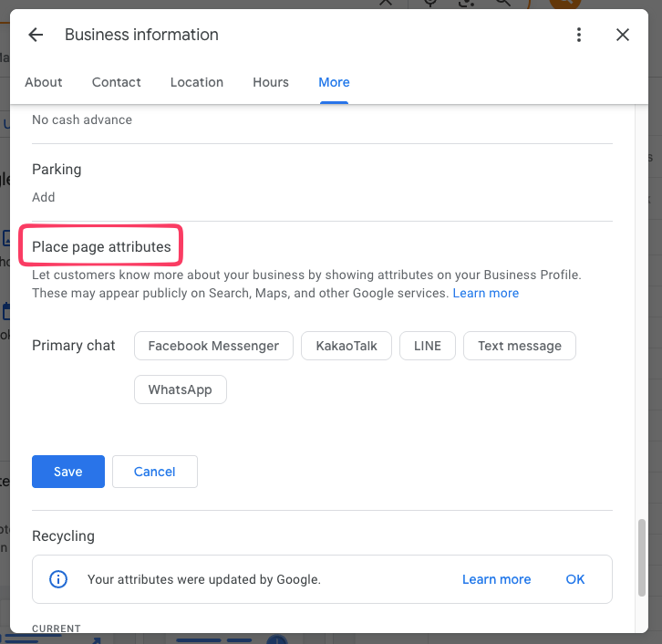Dismiss the notice with OK
Screen dimensions: 662x644
(x=575, y=579)
